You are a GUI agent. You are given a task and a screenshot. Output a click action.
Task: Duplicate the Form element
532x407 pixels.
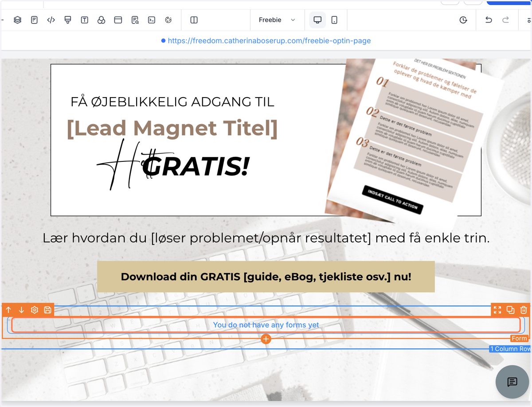(510, 310)
